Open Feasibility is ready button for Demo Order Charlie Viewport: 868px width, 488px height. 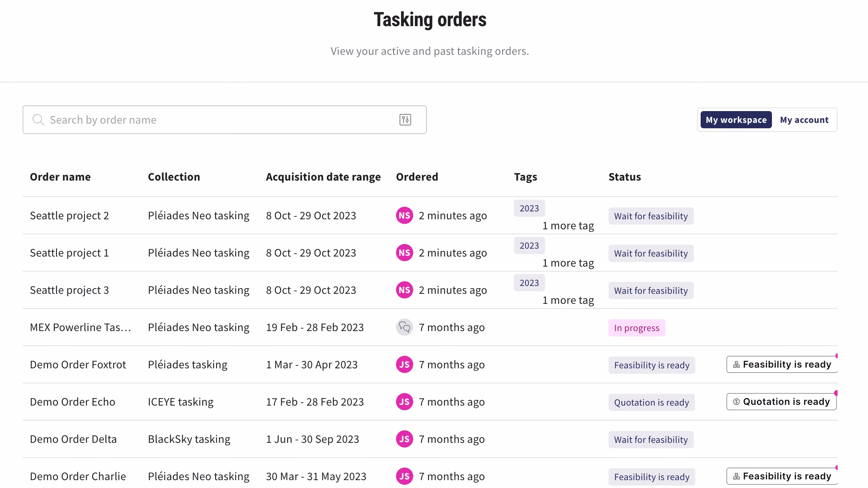[x=782, y=476]
